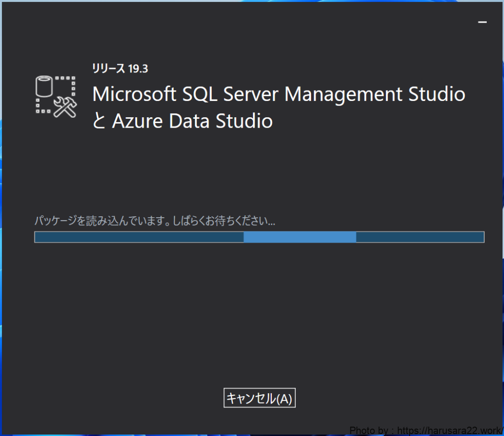
Task: Minimize the installer window
Action: [482, 22]
